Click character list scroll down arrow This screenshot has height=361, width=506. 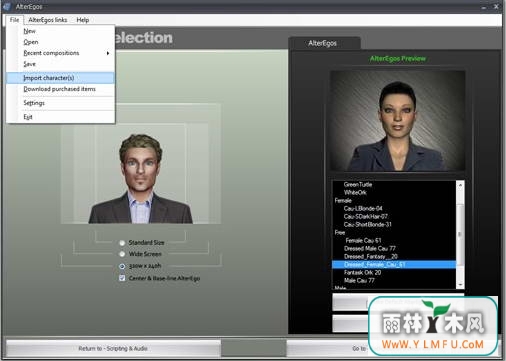click(460, 285)
